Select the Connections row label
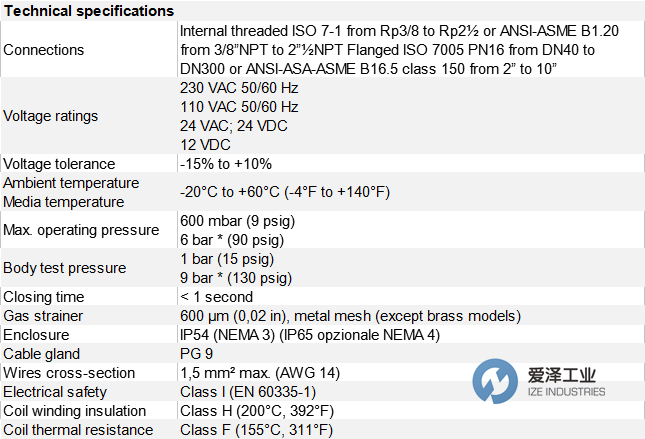Viewport: 645px width, 439px height. 44,49
